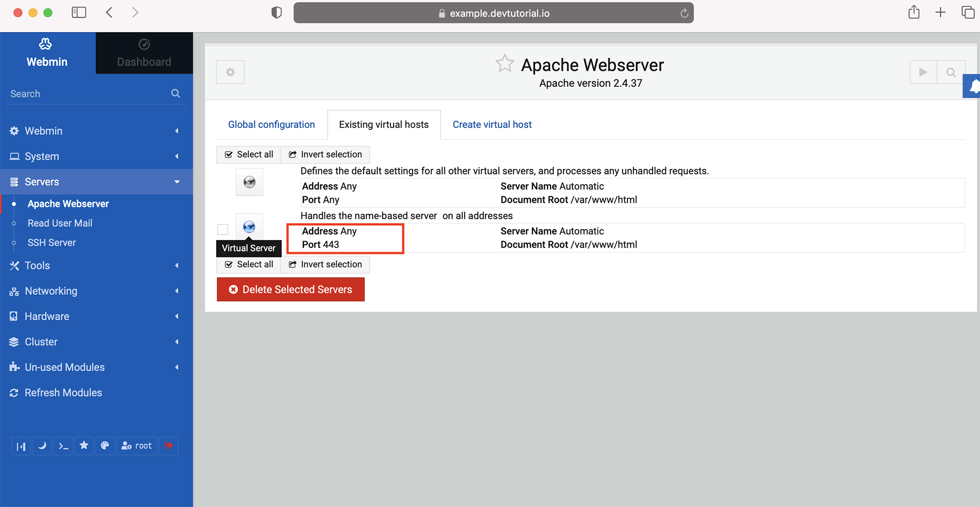Click bottom Select all button

pos(249,265)
